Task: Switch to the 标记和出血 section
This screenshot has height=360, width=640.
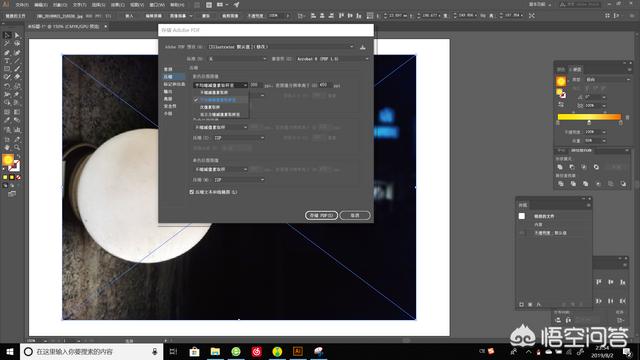Action: 174,84
